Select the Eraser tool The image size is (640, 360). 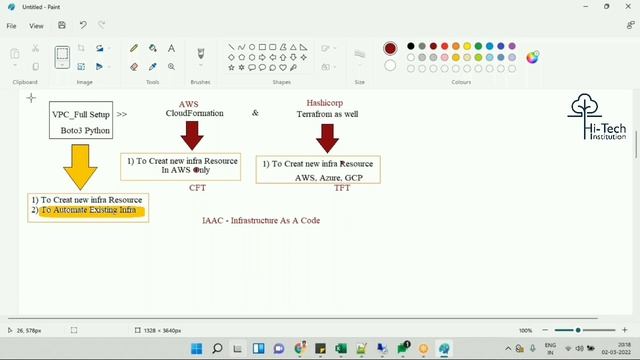134,67
